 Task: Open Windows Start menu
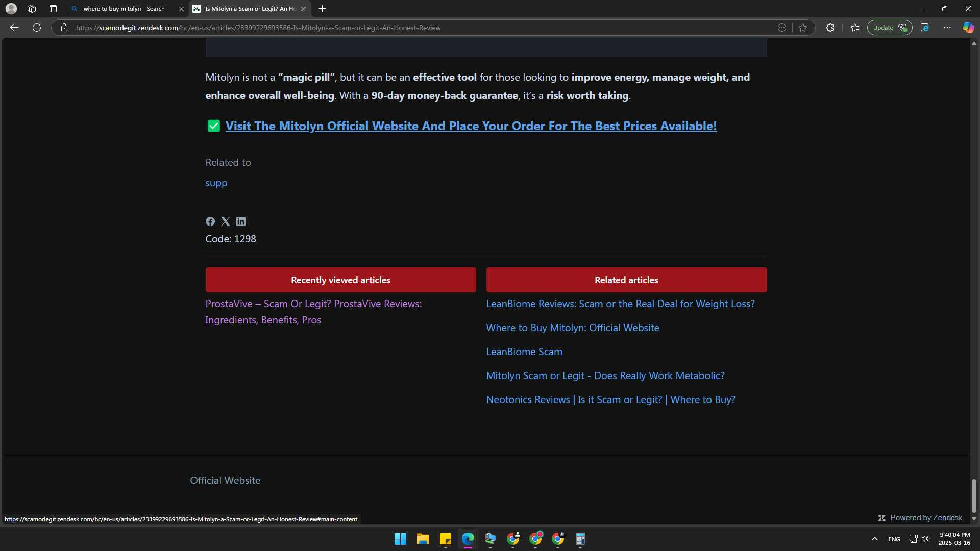(x=401, y=539)
